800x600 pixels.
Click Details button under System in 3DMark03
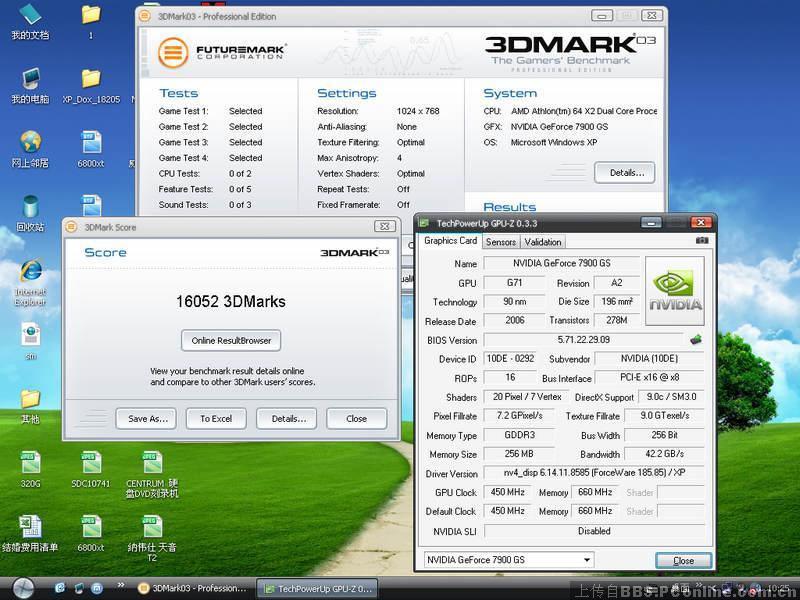pos(624,172)
